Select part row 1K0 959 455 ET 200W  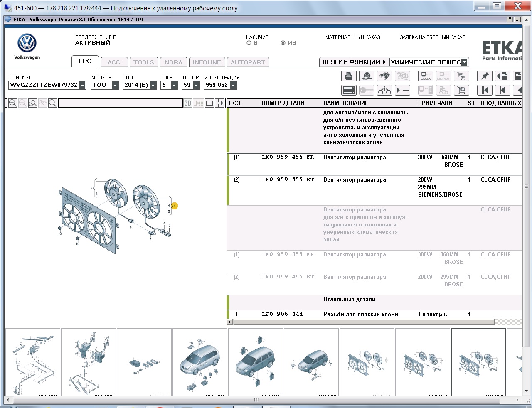pyautogui.click(x=374, y=190)
